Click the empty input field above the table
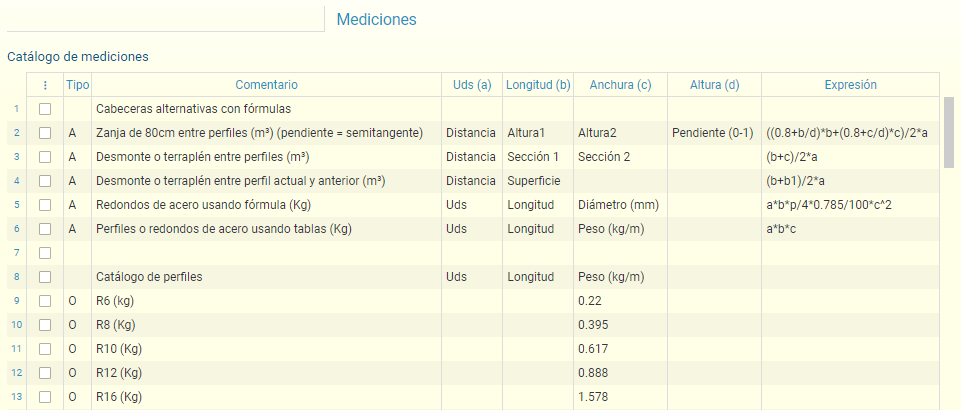 (x=163, y=18)
